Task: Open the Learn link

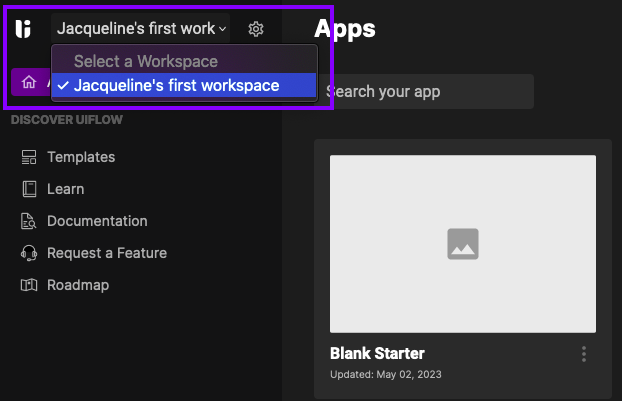Action: (x=65, y=189)
